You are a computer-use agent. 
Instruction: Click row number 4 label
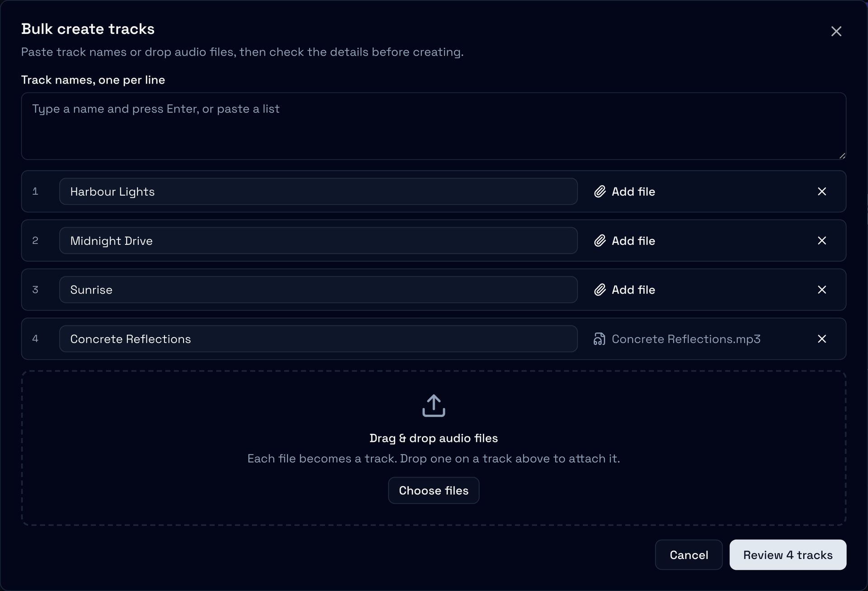coord(35,339)
